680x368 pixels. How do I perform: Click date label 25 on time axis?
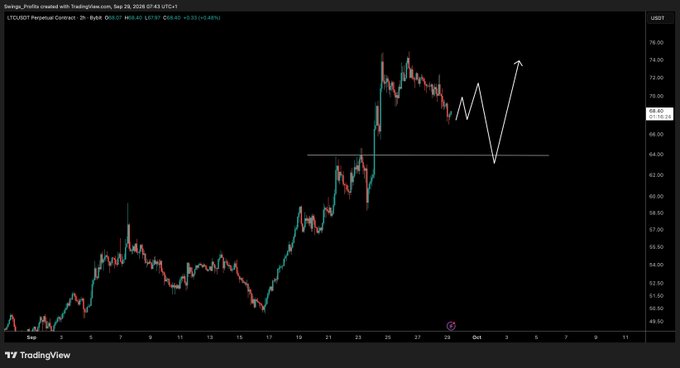[x=388, y=337]
